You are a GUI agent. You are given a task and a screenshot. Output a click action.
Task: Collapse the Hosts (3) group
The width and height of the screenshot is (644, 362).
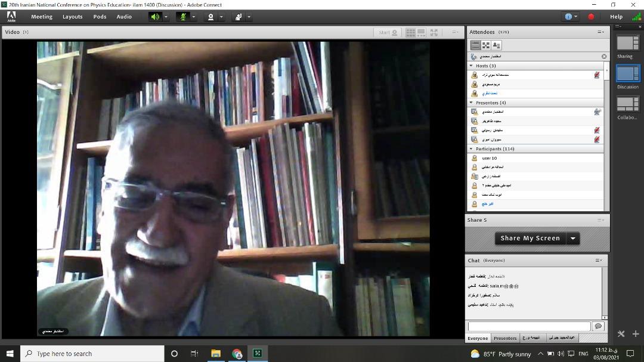coord(472,66)
